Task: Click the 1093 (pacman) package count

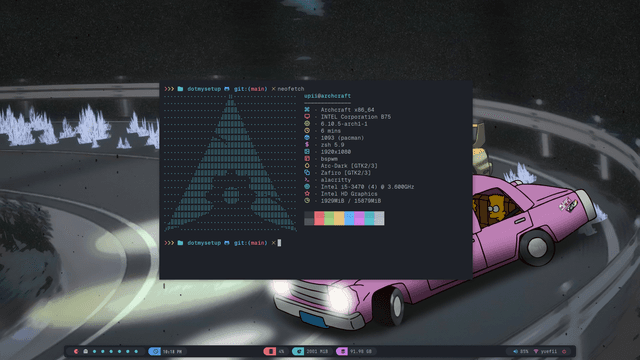Action: coord(342,138)
